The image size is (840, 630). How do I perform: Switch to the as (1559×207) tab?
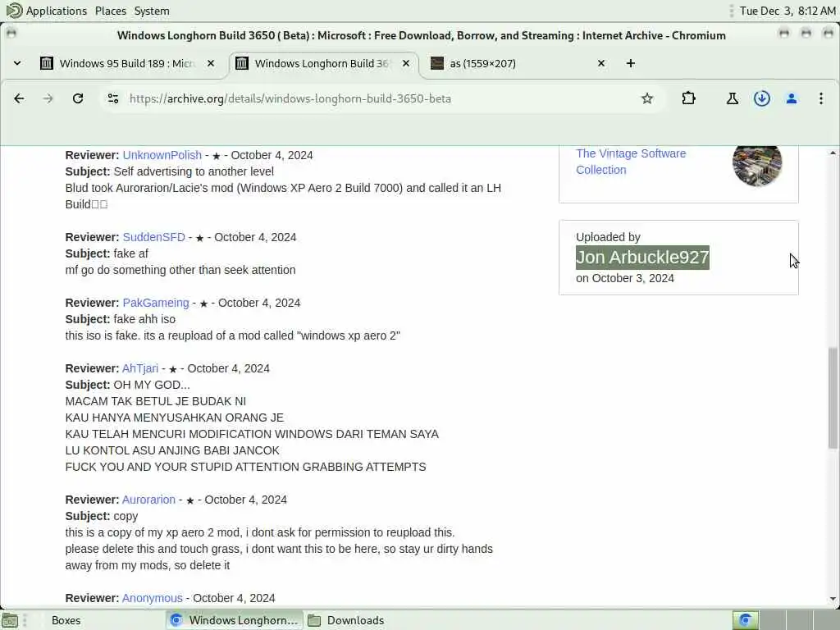pyautogui.click(x=517, y=63)
